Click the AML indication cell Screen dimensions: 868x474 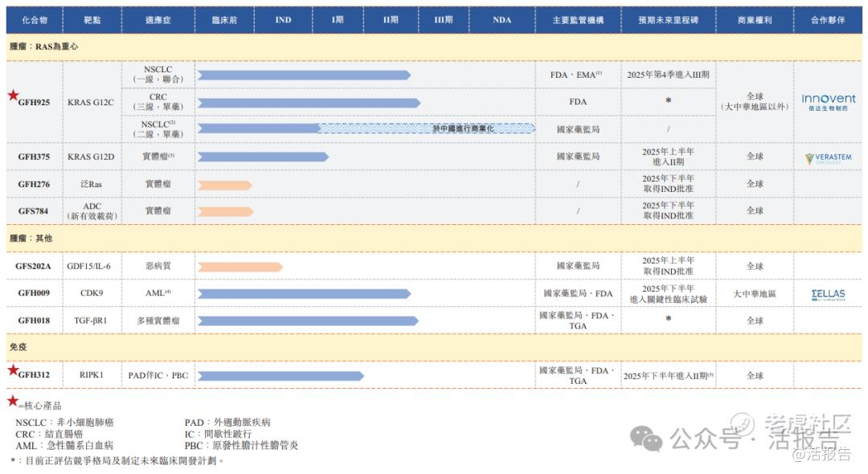pos(158,292)
